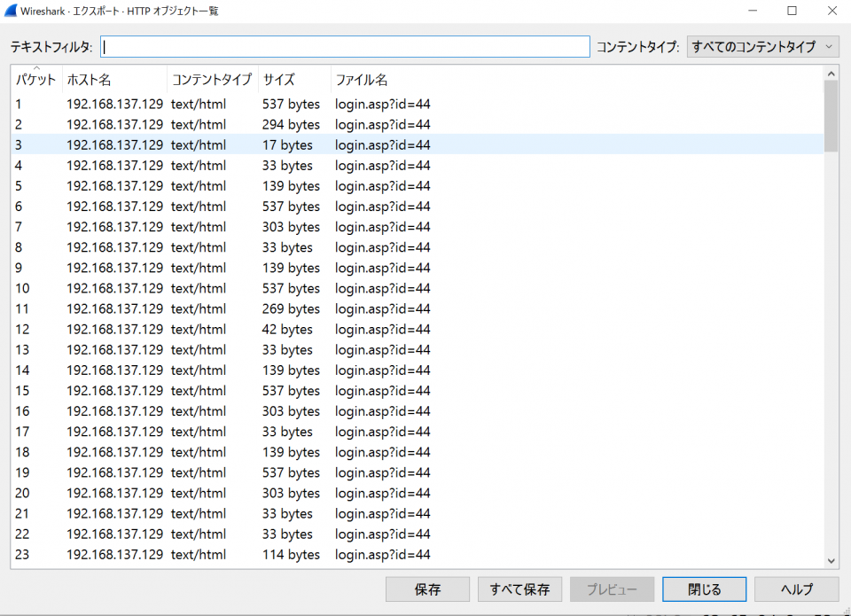Select packet 4 row number
Viewport: 851px width, 616px height.
19,166
